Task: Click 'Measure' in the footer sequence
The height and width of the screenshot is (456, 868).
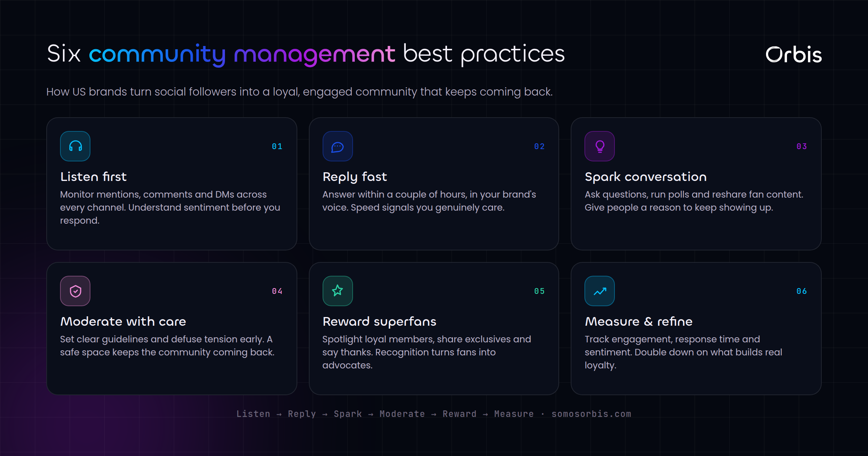Action: click(x=514, y=414)
